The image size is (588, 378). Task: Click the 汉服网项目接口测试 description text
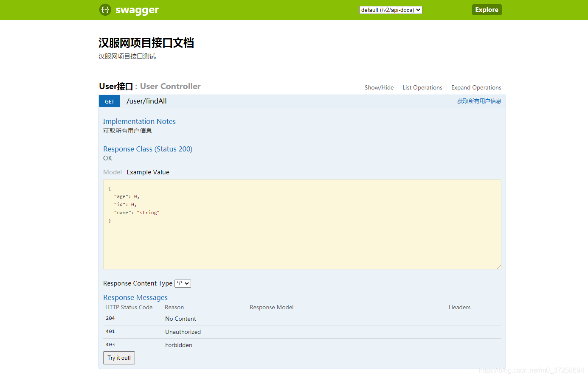coord(127,56)
